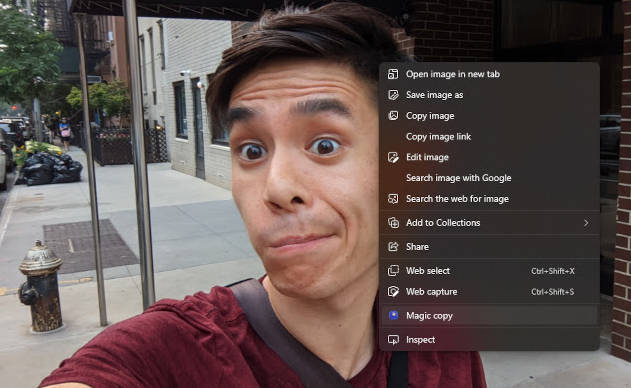This screenshot has height=388, width=631.
Task: Click the Search the web for image icon
Action: click(x=393, y=199)
